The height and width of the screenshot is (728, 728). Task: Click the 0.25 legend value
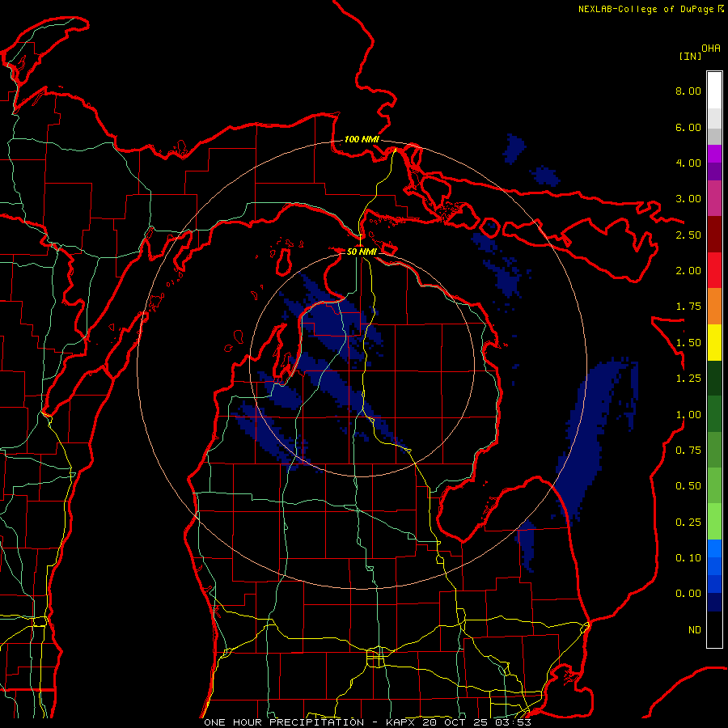(x=688, y=523)
